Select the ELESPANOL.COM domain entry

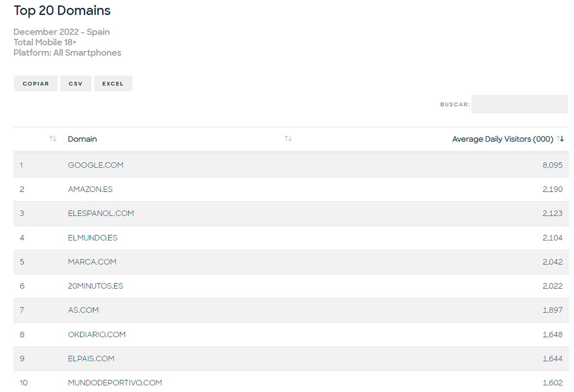click(101, 213)
